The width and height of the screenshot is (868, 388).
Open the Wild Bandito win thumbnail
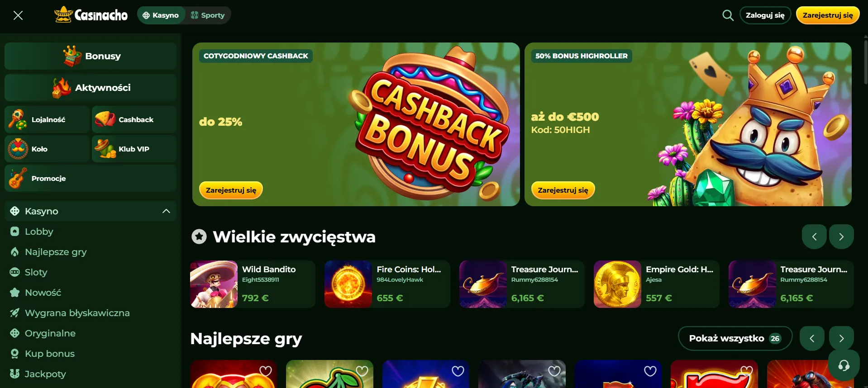(214, 284)
